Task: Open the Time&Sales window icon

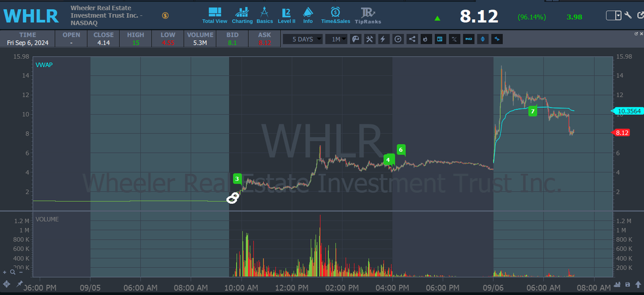Action: click(x=335, y=16)
